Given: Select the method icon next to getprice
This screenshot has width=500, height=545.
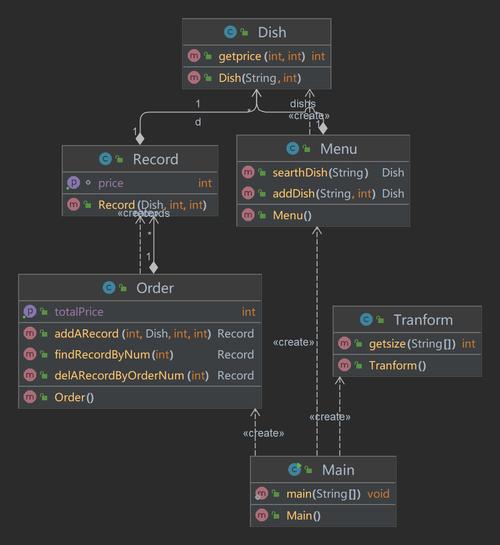Looking at the screenshot, I should (194, 56).
